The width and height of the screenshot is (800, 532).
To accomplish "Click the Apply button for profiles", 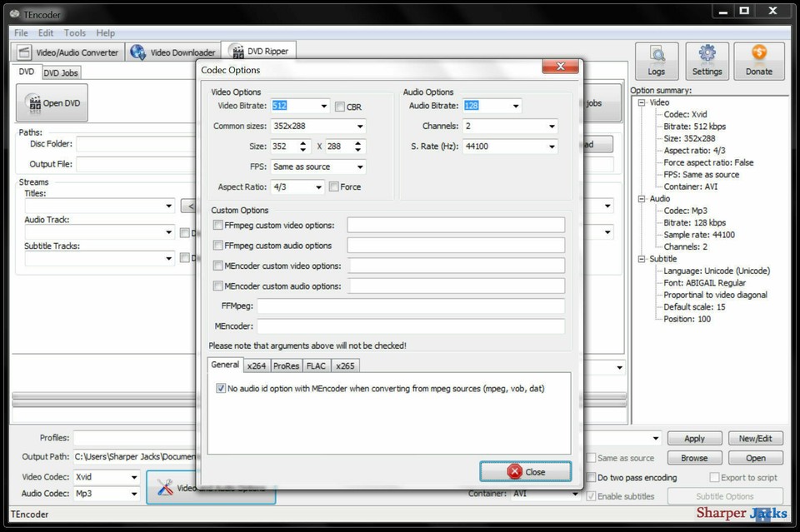I will (x=694, y=437).
